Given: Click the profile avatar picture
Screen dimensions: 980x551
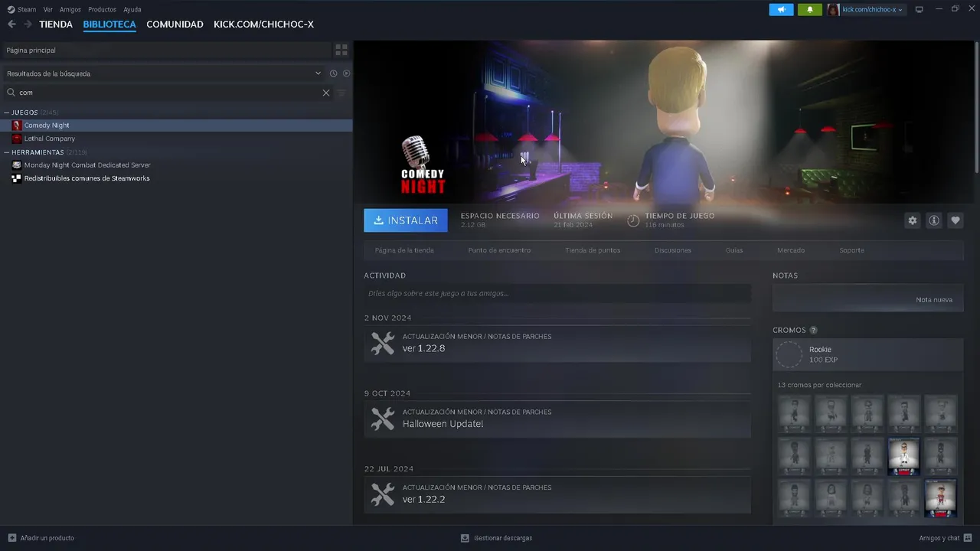Looking at the screenshot, I should (833, 9).
